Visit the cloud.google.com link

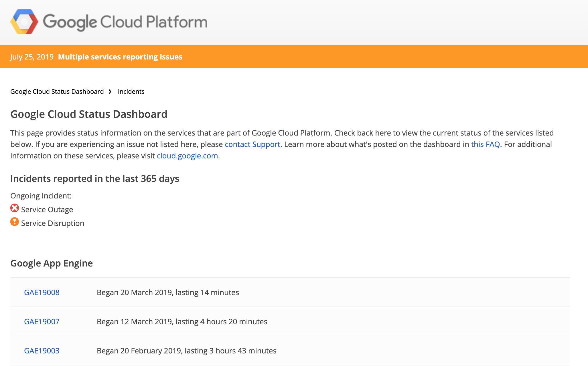(187, 156)
